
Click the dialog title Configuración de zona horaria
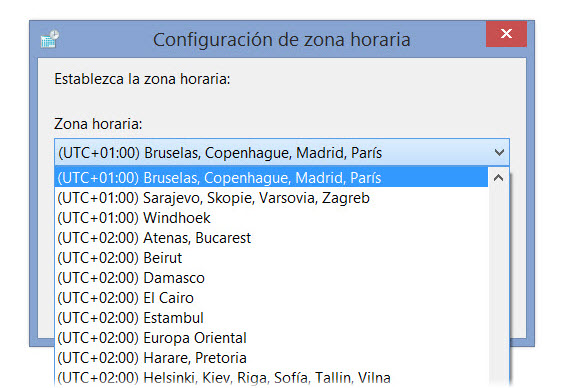click(281, 39)
